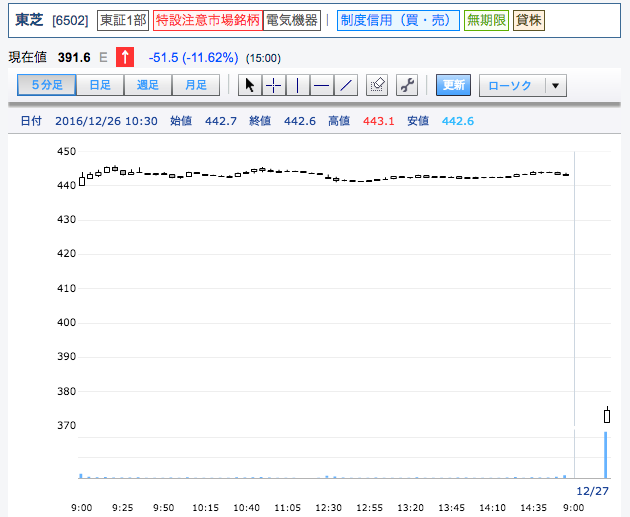Click the 始値 value 442.7
Screen dimensions: 630x517
click(x=221, y=121)
